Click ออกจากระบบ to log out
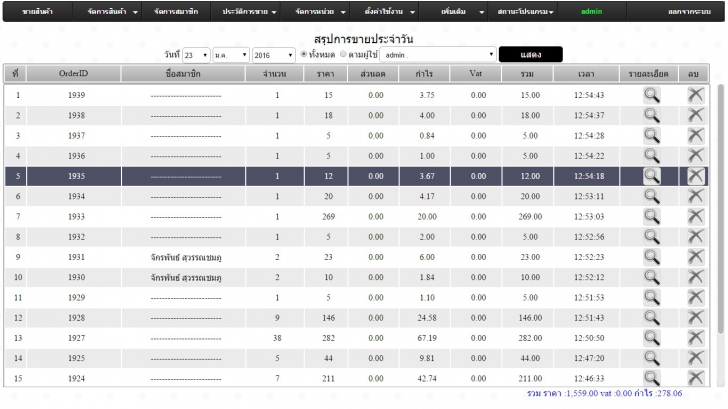The height and width of the screenshot is (409, 728). pos(689,12)
